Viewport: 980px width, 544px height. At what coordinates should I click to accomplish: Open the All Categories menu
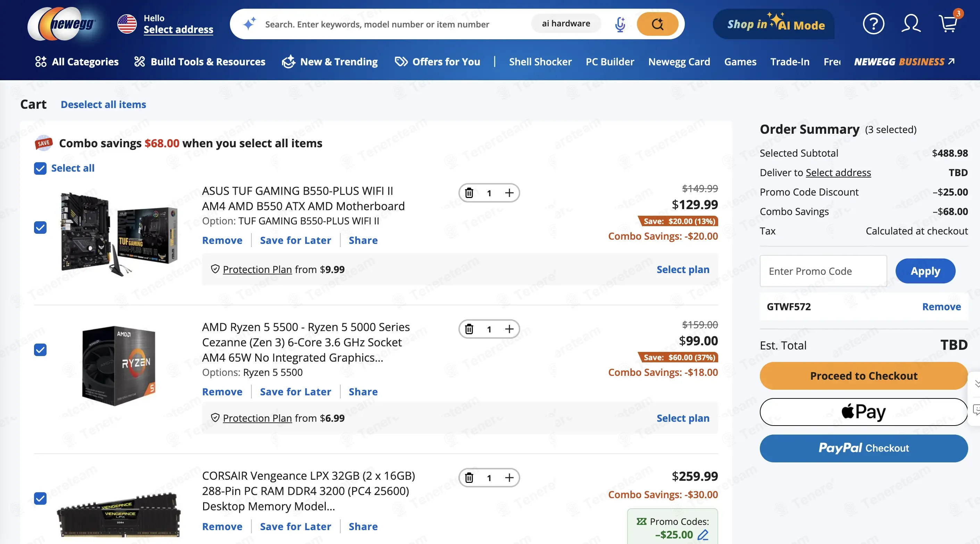click(76, 62)
